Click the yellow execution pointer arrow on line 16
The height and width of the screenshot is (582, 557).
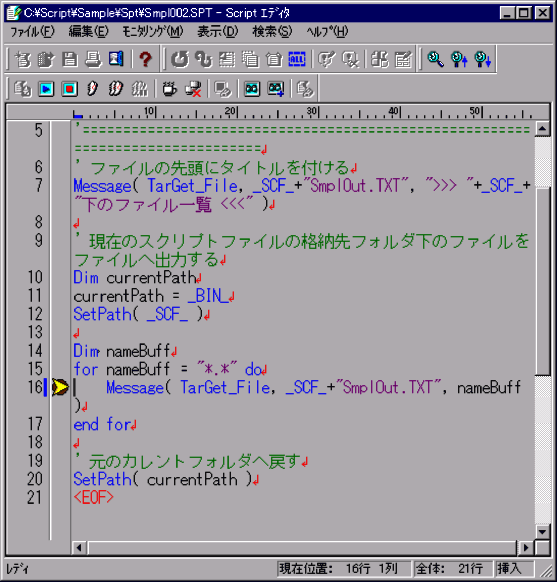coord(60,388)
